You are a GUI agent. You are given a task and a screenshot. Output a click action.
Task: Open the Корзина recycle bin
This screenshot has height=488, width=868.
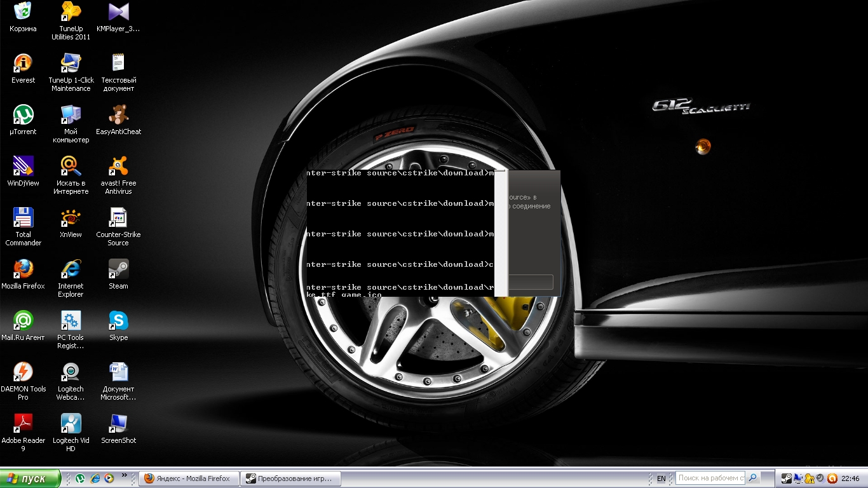(x=23, y=11)
